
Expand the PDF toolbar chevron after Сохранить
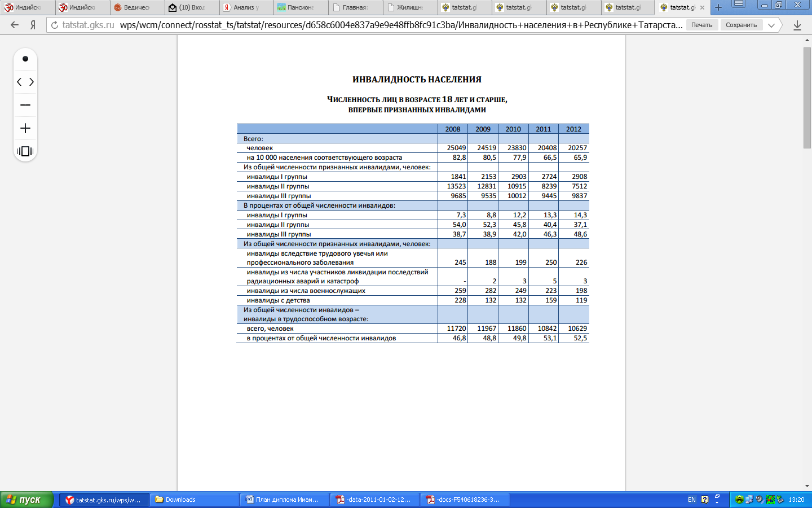pos(771,25)
